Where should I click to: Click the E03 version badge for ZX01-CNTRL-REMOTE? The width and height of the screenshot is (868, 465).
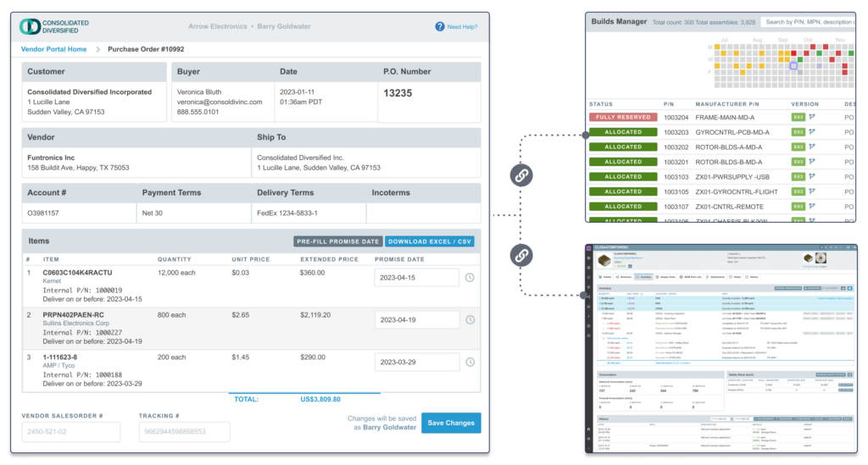click(x=798, y=206)
